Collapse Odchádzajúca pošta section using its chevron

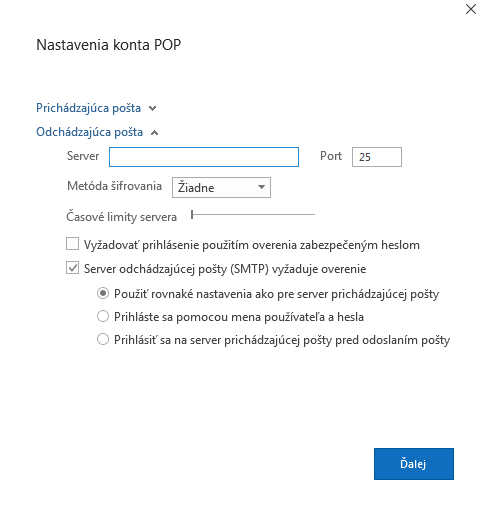154,133
